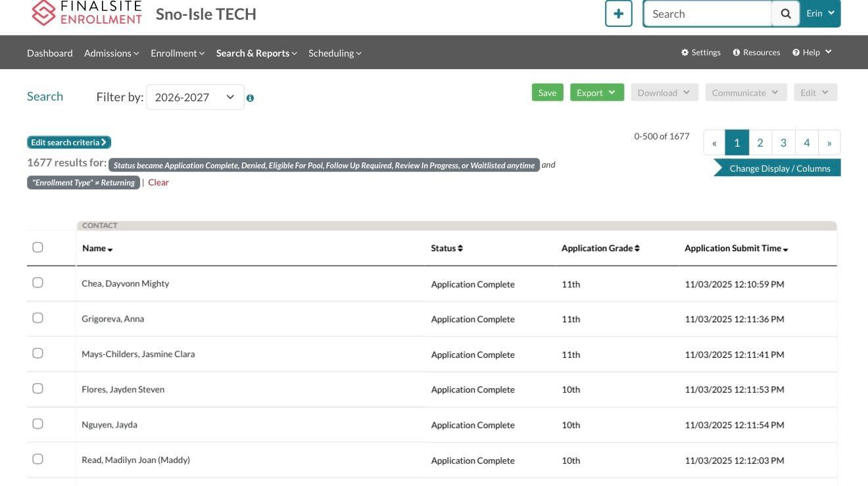
Task: Open the 2026-2027 school year dropdown
Action: (195, 97)
